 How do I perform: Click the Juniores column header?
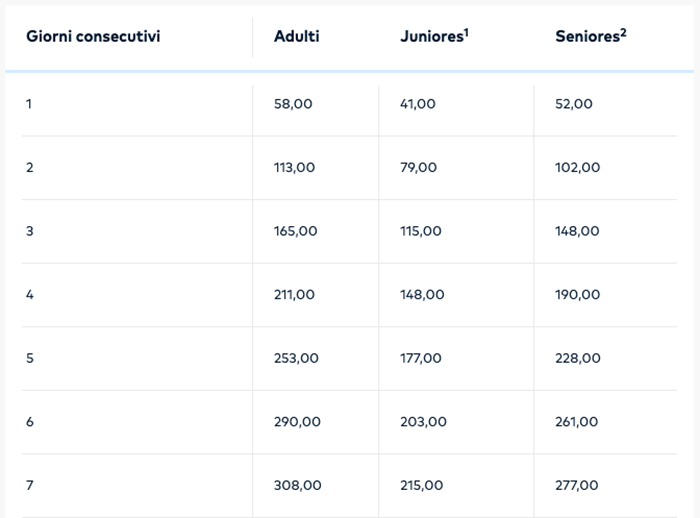tap(430, 37)
